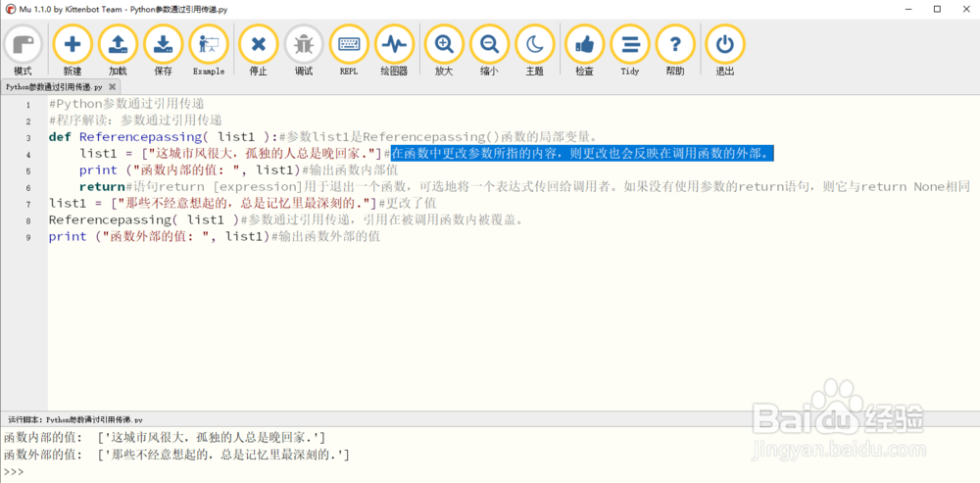The height and width of the screenshot is (483, 980).
Task: Stop the running script with 停止
Action: [x=258, y=51]
